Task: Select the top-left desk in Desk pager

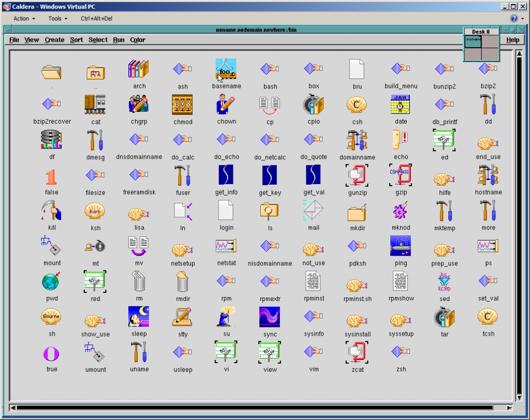Action: click(473, 41)
